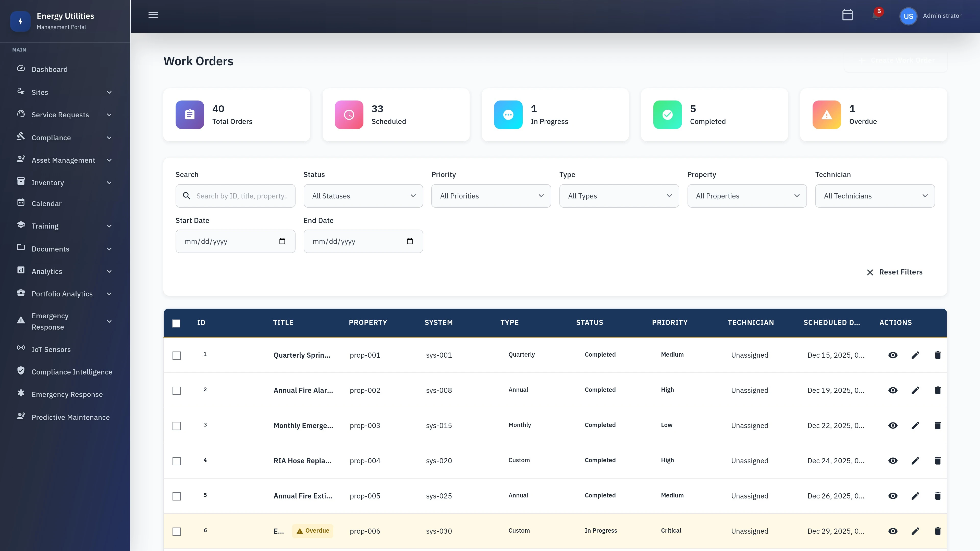This screenshot has height=551, width=980.
Task: Check the select-all checkbox in table header
Action: click(176, 323)
